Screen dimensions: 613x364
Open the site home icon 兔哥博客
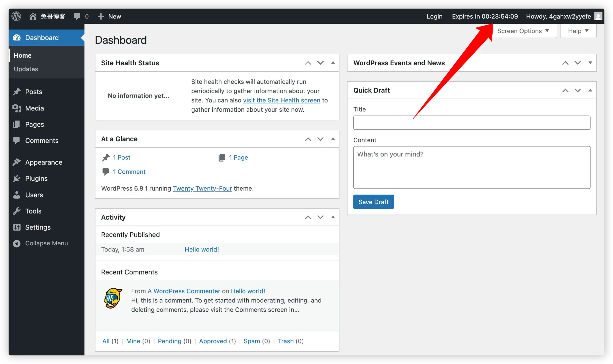click(33, 17)
